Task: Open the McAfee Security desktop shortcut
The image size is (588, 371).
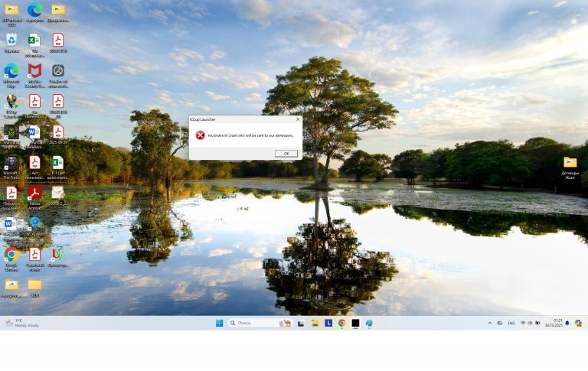Action: [x=34, y=75]
